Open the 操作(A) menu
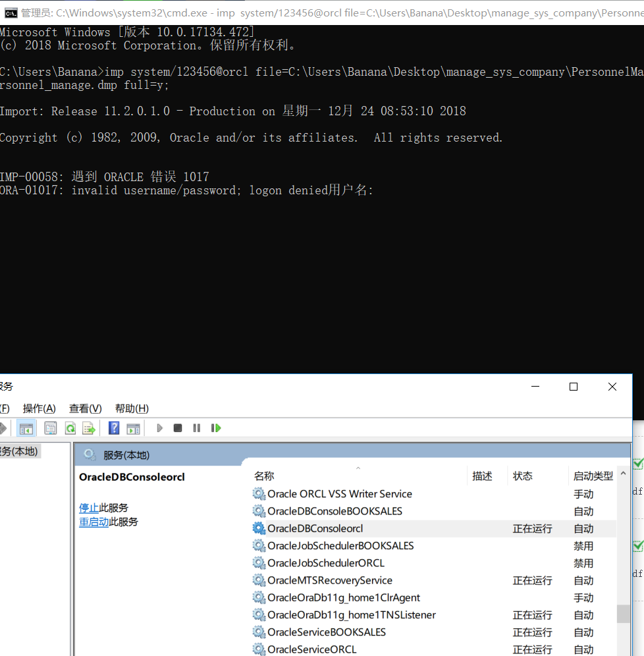This screenshot has width=644, height=656. pos(40,408)
